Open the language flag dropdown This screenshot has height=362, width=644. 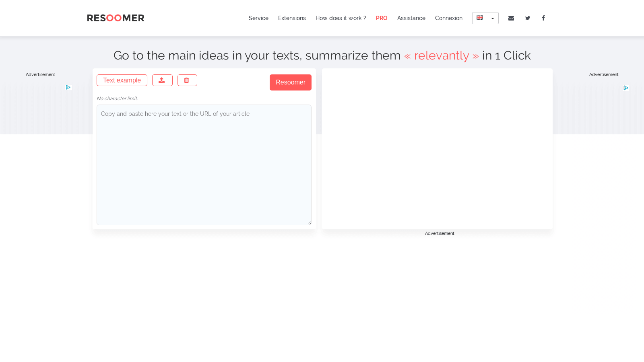pyautogui.click(x=485, y=18)
